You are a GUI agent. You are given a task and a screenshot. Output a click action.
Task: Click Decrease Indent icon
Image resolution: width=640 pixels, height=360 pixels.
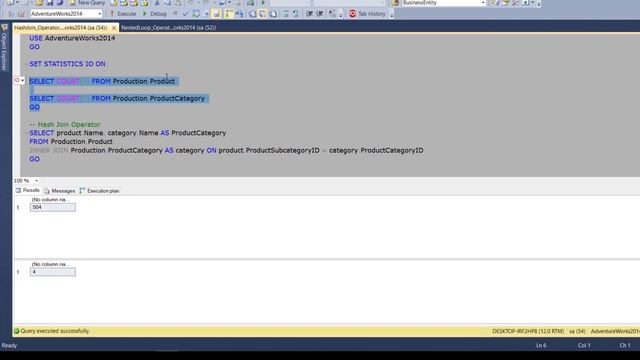309,13
